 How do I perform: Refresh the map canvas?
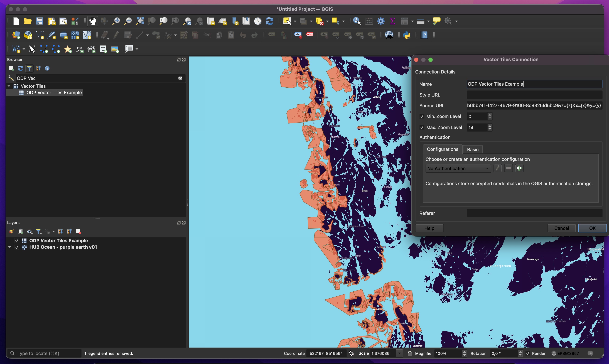point(269,21)
